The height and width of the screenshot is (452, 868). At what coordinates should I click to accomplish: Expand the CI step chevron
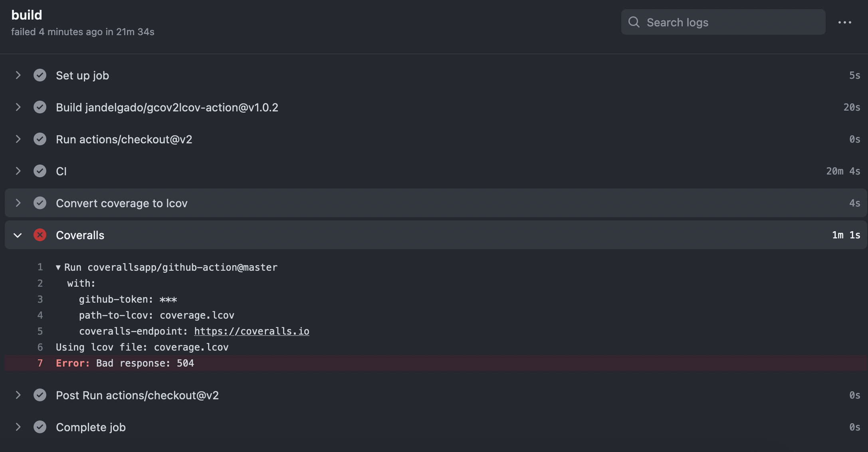point(18,171)
